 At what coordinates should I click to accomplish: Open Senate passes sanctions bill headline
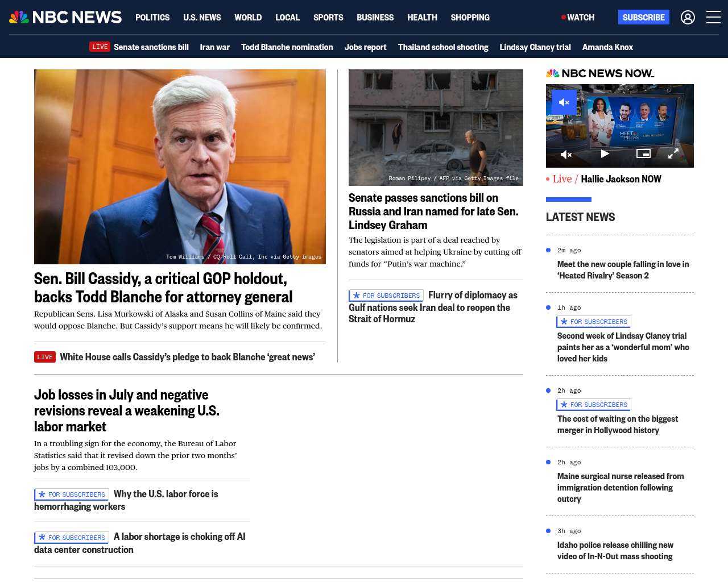click(433, 211)
